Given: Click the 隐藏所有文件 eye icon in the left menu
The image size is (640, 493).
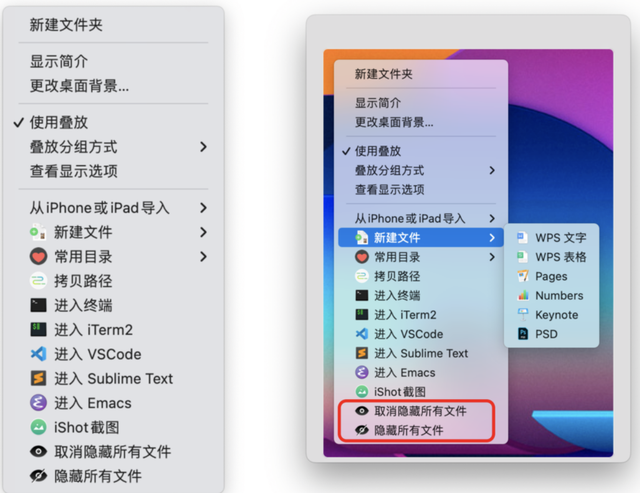Looking at the screenshot, I should tap(39, 476).
